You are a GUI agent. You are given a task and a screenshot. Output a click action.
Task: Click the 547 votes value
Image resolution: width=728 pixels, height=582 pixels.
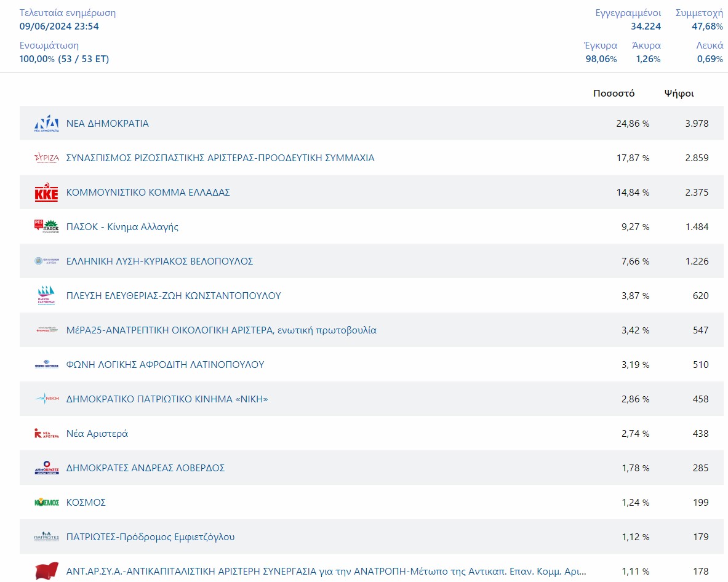point(700,330)
